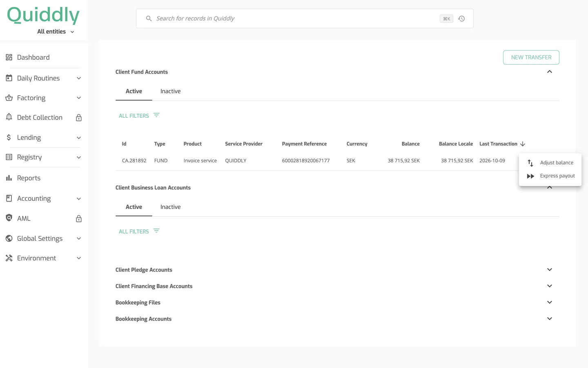Select Active tab in Business Loan Accounts
The width and height of the screenshot is (588, 368).
(134, 207)
